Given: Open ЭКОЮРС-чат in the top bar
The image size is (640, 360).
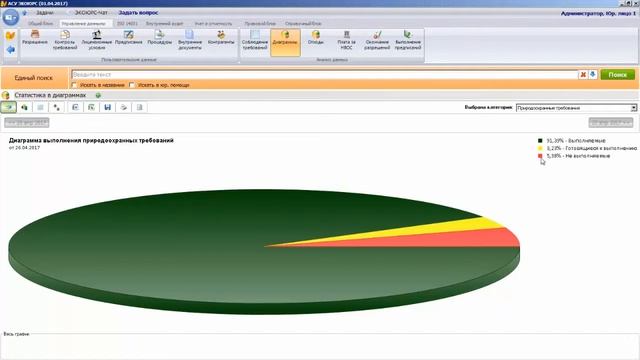Looking at the screenshot, I should tap(91, 13).
